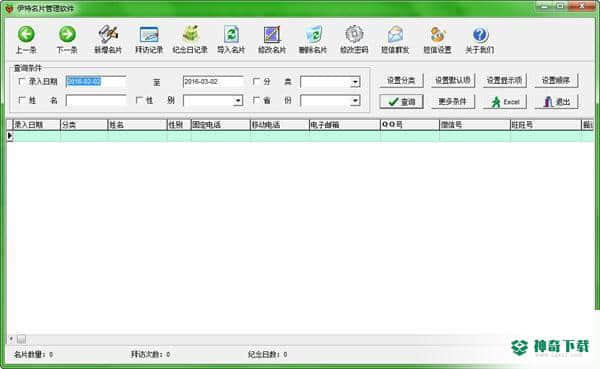The width and height of the screenshot is (600, 369).
Task: Click the 拜访次数: 0 status text
Action: [x=150, y=355]
